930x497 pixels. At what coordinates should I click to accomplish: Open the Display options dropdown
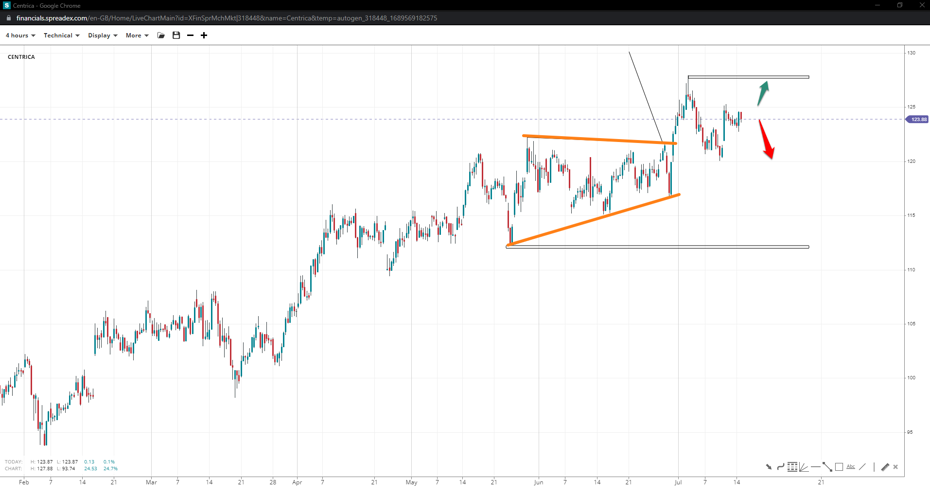click(102, 36)
